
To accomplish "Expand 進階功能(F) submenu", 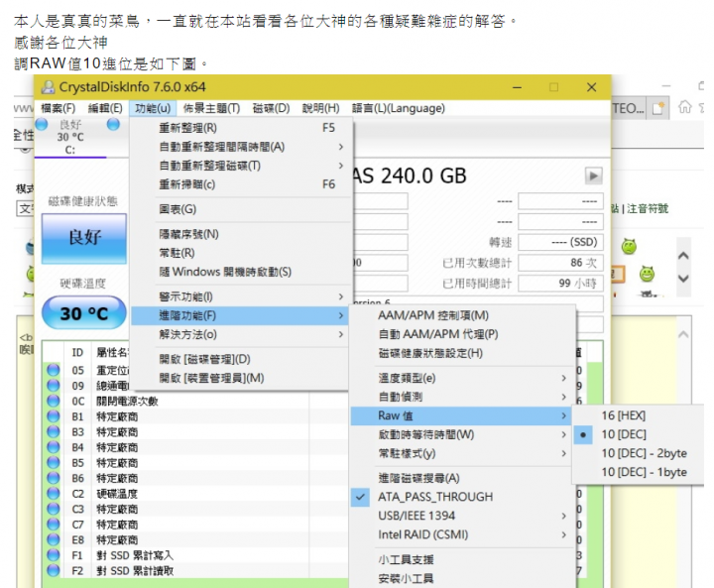I will tap(241, 315).
